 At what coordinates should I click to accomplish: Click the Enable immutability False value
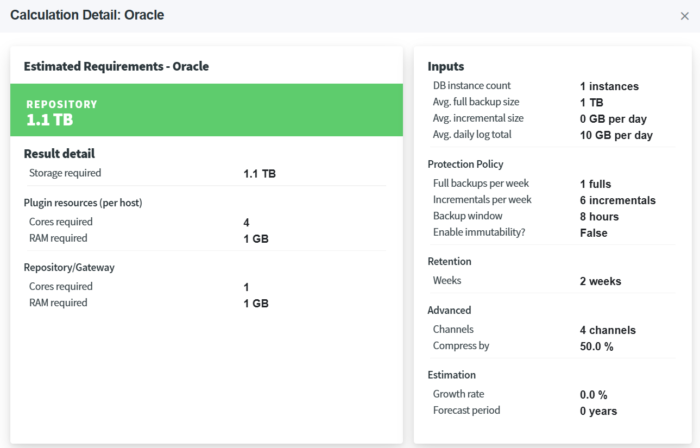[x=593, y=233]
